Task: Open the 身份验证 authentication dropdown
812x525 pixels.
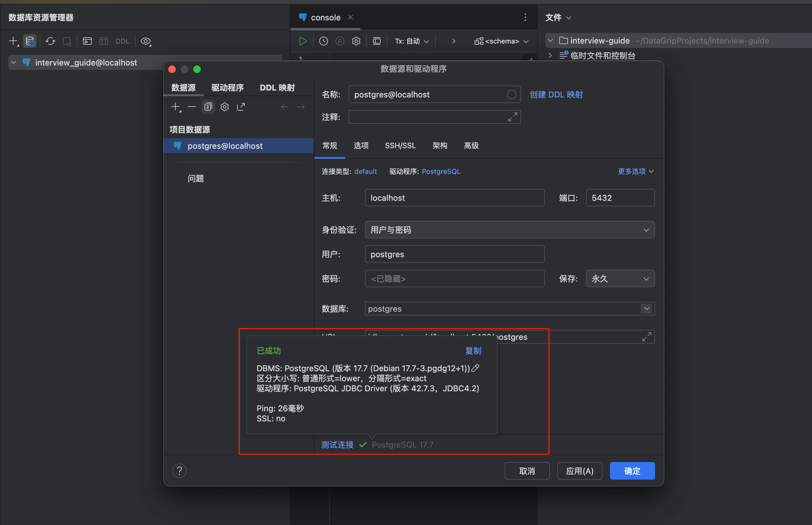Action: click(510, 230)
